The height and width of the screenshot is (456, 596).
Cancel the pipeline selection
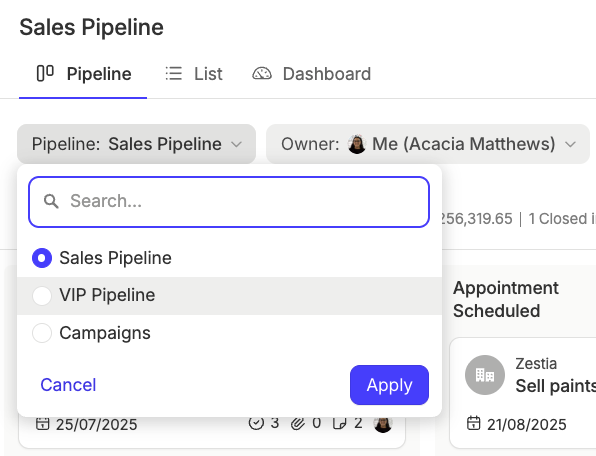[x=68, y=385]
